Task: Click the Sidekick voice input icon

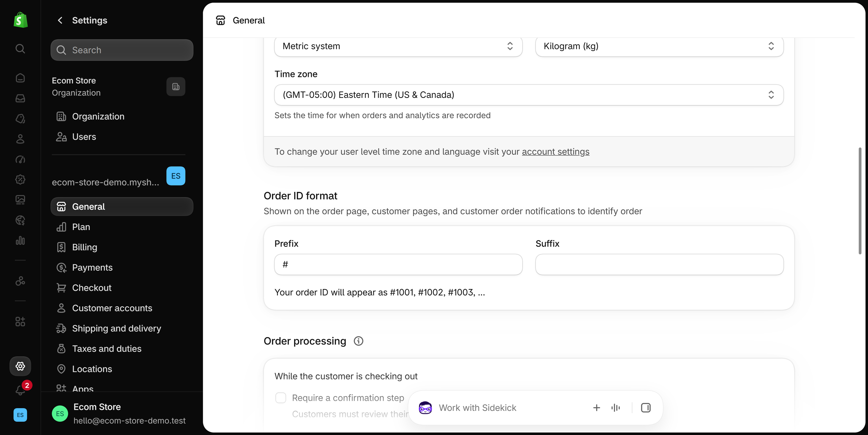Action: tap(615, 408)
